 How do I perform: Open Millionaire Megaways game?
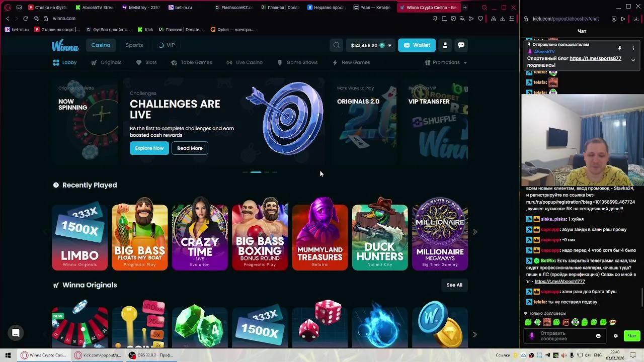(440, 234)
